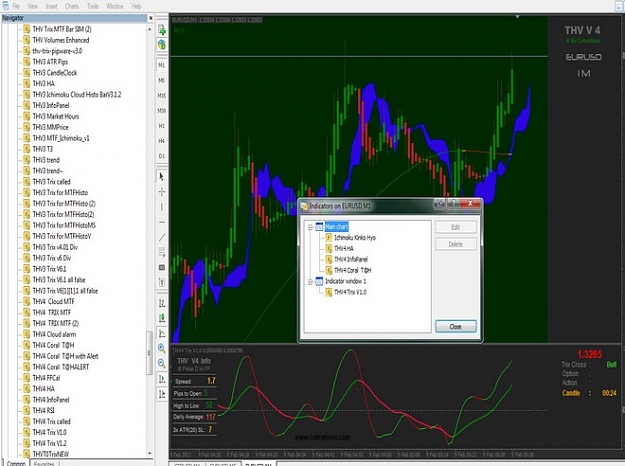Click the help question-mark button in dialog
This screenshot has height=466, width=625.
tap(453, 204)
